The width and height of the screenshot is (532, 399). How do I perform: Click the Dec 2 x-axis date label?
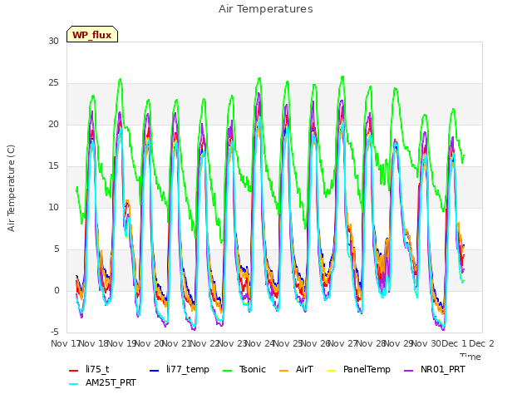(x=481, y=343)
